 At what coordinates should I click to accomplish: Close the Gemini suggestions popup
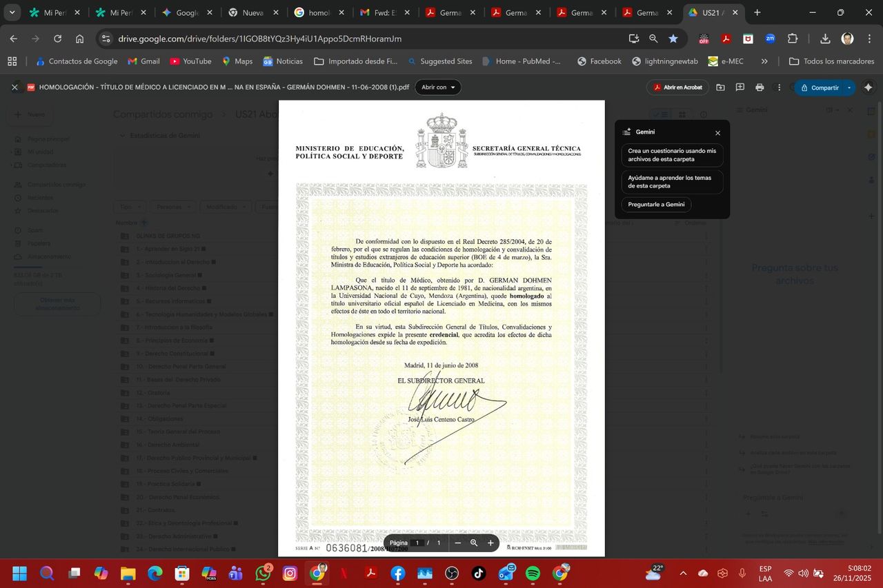[x=717, y=133]
